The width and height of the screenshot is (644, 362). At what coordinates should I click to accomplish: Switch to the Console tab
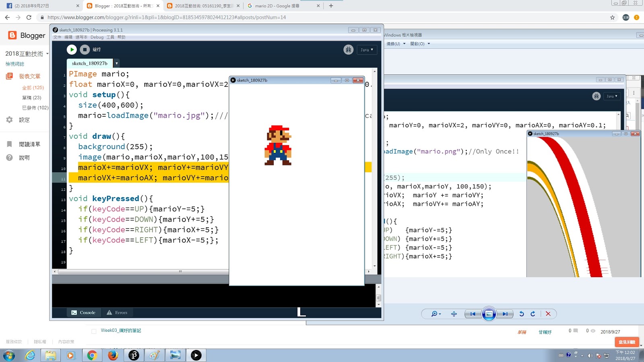coord(84,313)
